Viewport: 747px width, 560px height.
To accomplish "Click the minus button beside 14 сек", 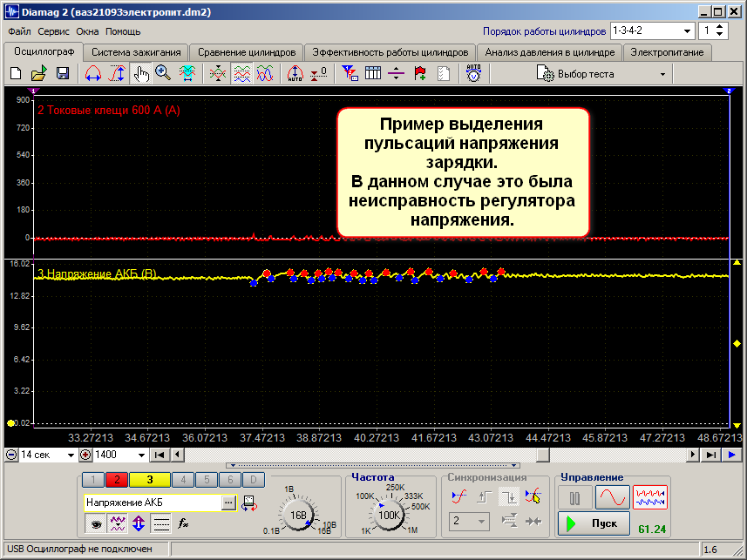I will [x=11, y=455].
